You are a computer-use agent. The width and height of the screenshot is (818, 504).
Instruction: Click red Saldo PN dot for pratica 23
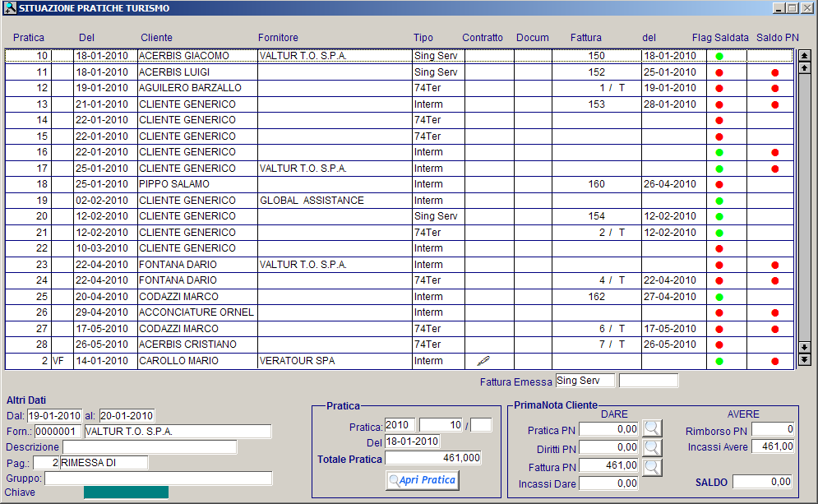click(x=774, y=265)
